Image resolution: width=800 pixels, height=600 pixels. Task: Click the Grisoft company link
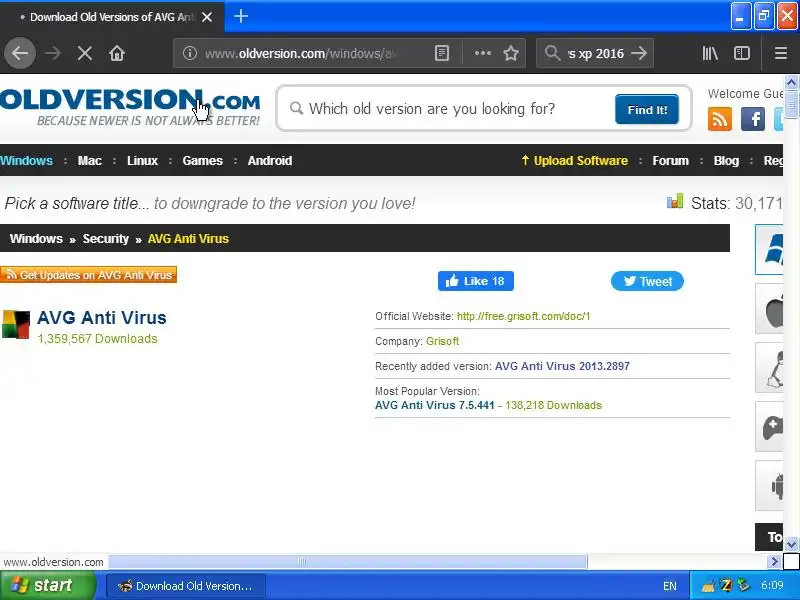442,341
